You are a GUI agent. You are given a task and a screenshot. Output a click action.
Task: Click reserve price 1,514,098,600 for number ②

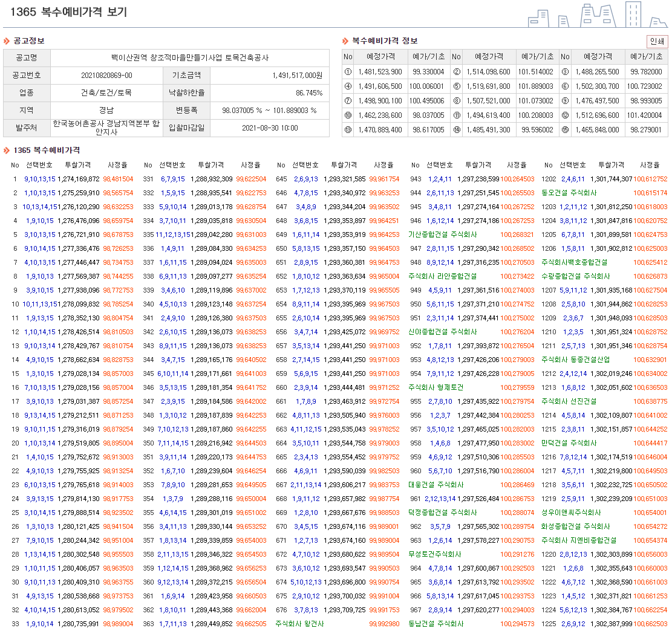coord(489,72)
